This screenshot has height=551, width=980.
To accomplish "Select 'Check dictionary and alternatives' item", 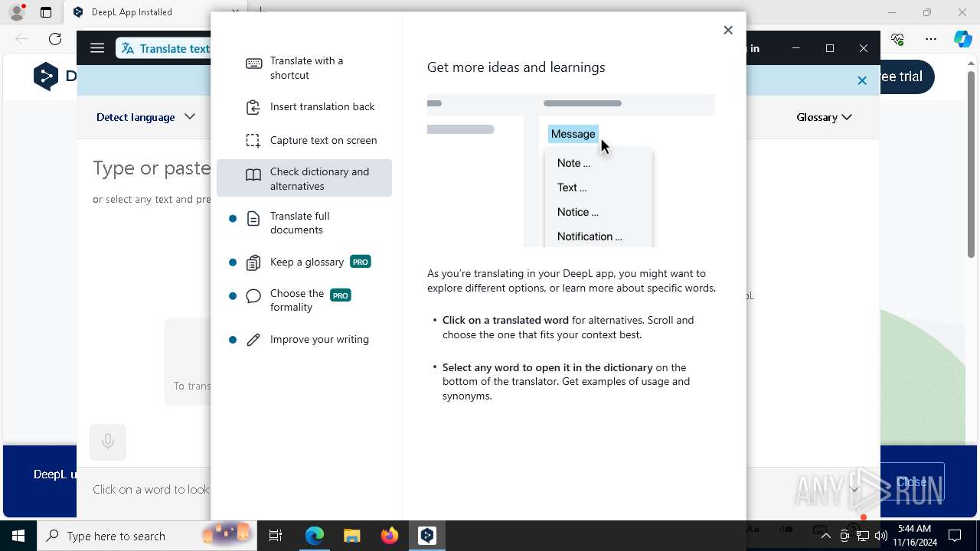I will 304,178.
